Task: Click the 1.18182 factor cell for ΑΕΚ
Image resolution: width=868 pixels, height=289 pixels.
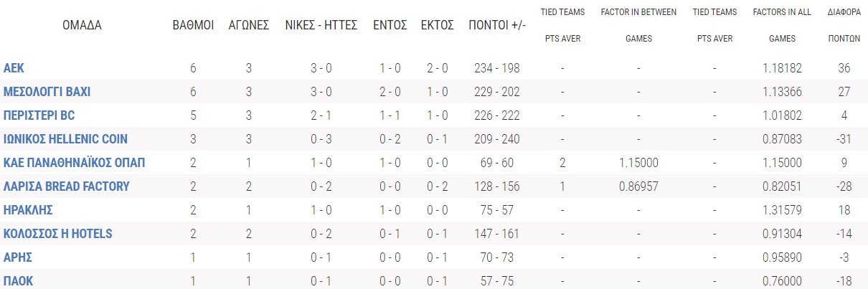Action: [783, 68]
